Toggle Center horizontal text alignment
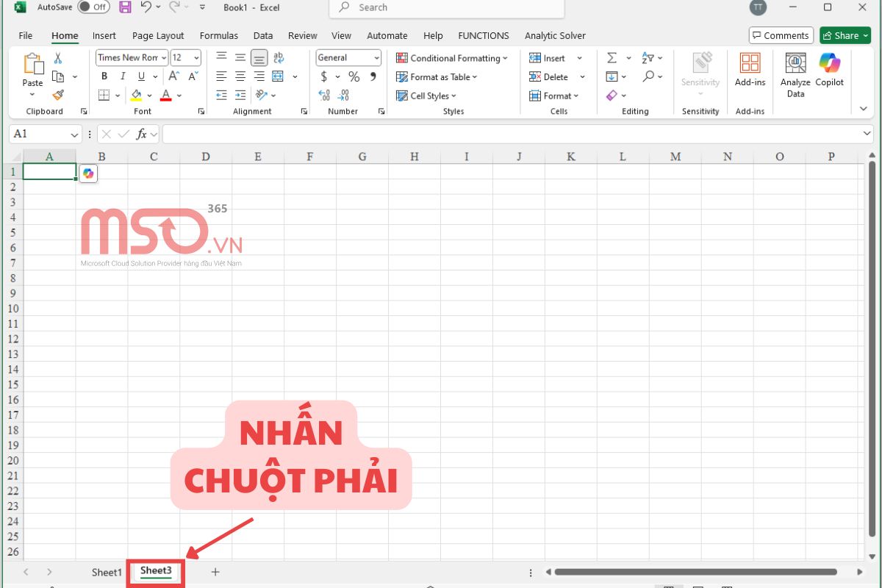882x588 pixels. pos(240,76)
